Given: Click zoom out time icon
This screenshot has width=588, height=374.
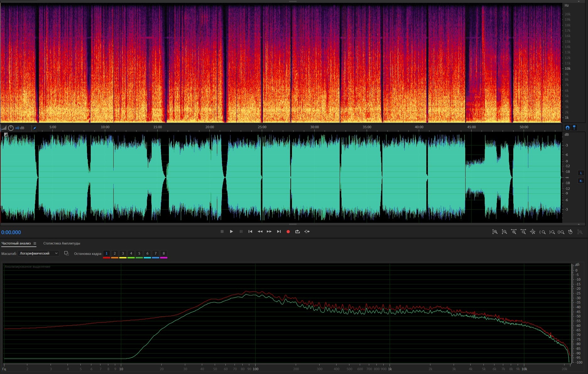Looking at the screenshot, I should [523, 232].
